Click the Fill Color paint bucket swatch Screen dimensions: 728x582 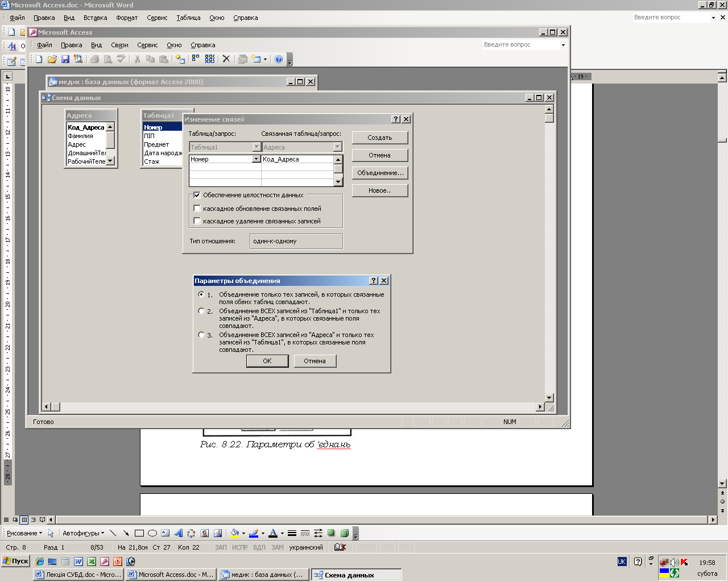tap(234, 533)
